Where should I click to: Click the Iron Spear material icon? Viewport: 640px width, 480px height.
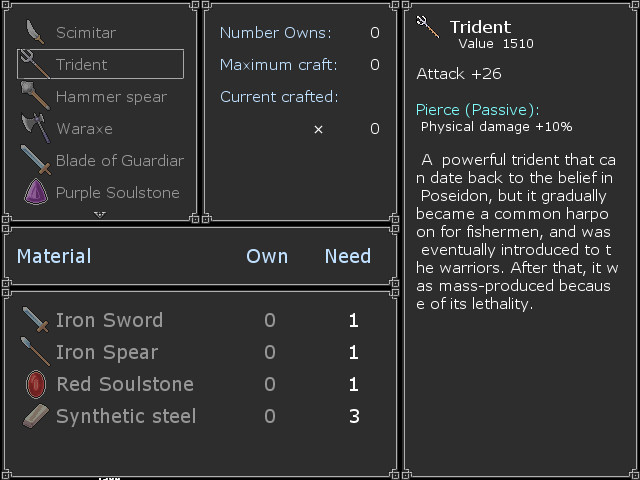[x=35, y=352]
